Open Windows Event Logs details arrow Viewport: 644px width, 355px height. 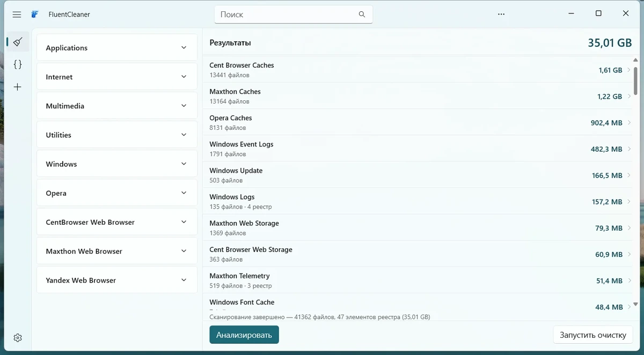coord(629,149)
